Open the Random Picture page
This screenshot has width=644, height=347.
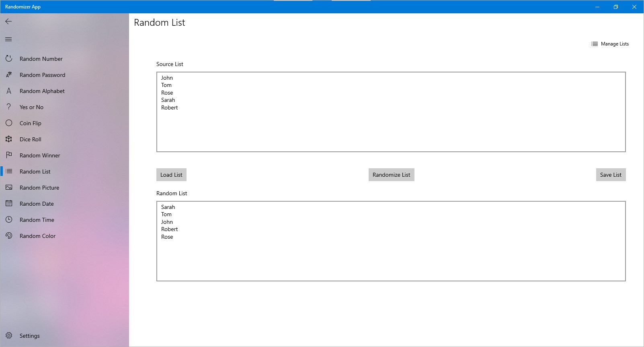[x=65, y=188]
